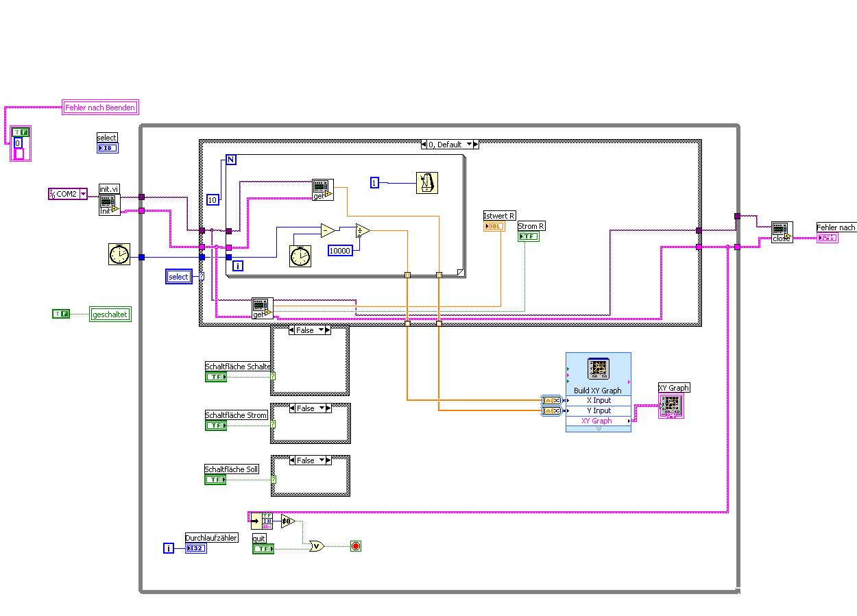Toggle the Schaltfläche Soll boolean terminal
Viewport: 857px width, 616px height.
coord(216,480)
